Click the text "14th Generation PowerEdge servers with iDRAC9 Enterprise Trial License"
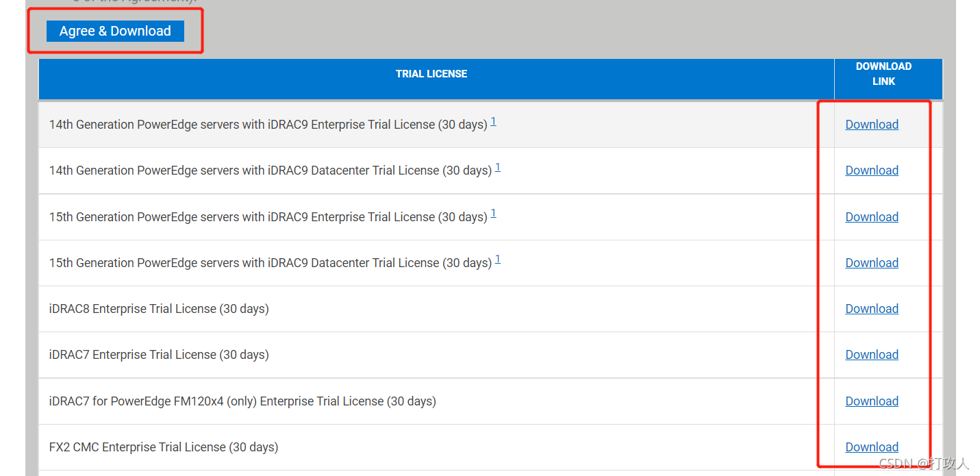Image resolution: width=980 pixels, height=476 pixels. point(242,125)
